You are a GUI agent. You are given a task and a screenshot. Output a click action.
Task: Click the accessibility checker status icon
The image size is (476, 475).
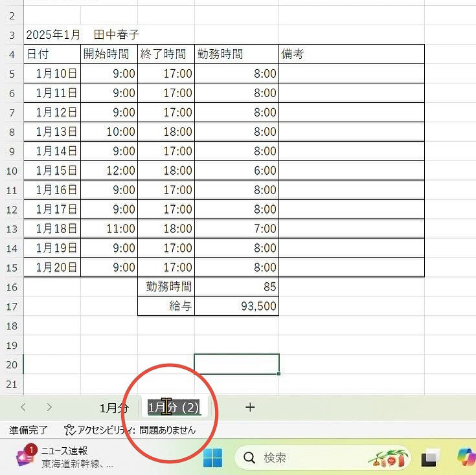click(x=69, y=430)
